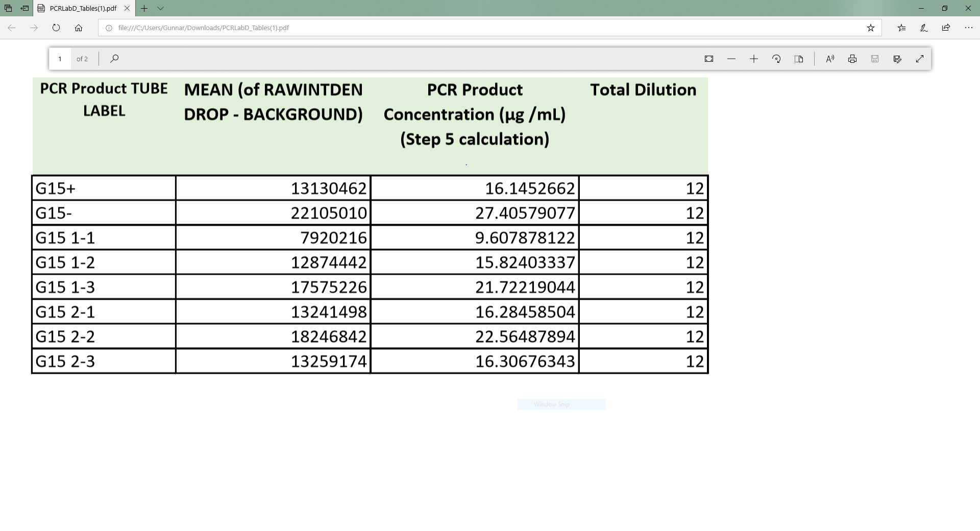Enter full screen PDF view

pos(920,59)
